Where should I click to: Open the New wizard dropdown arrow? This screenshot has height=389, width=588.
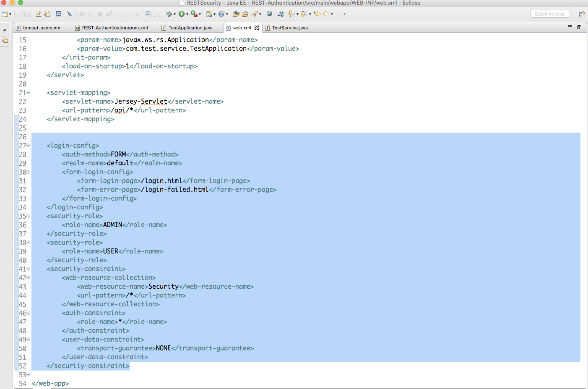click(x=10, y=14)
